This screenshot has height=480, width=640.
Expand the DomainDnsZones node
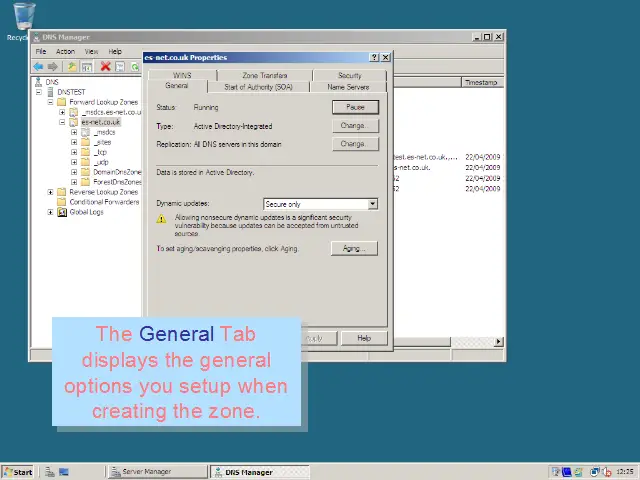pos(74,172)
